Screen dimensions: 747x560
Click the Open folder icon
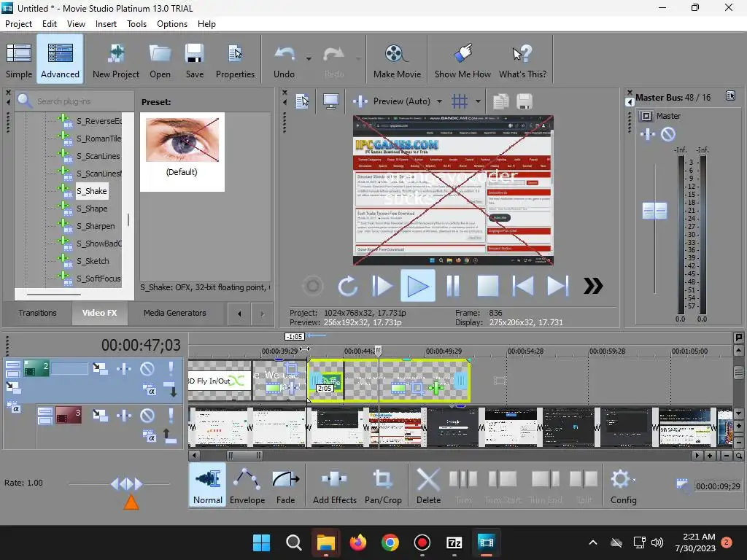point(160,60)
